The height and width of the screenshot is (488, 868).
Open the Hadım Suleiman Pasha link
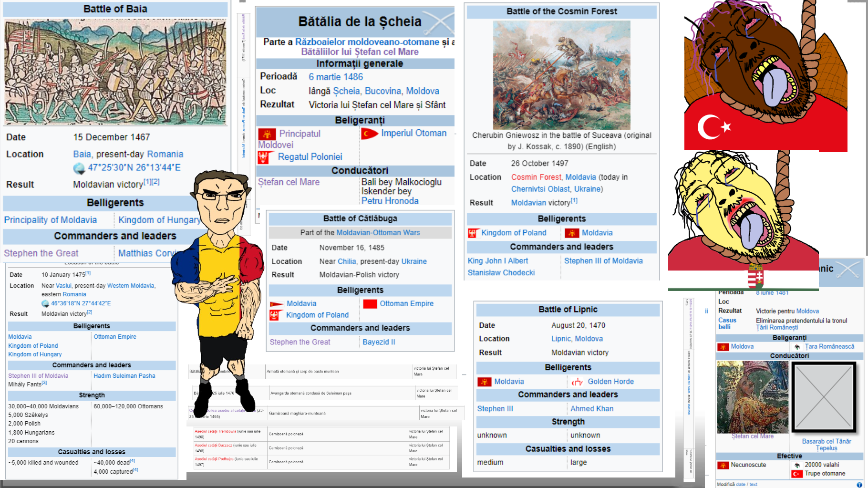pos(124,376)
